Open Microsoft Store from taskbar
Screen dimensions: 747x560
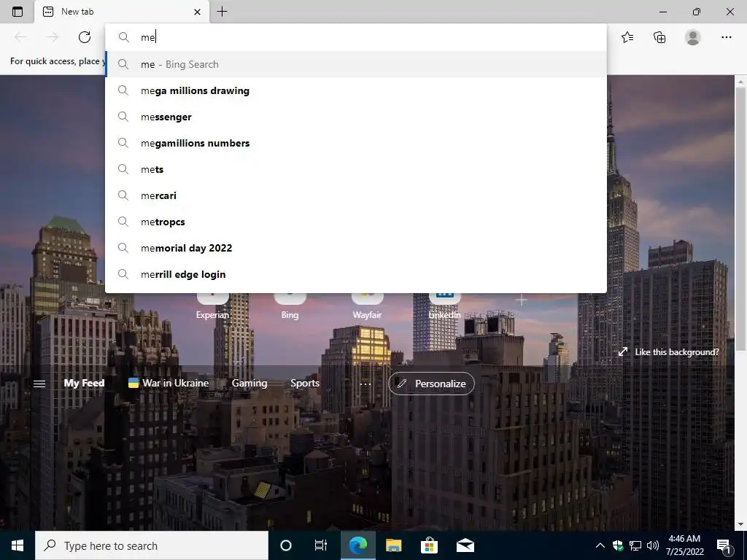429,545
